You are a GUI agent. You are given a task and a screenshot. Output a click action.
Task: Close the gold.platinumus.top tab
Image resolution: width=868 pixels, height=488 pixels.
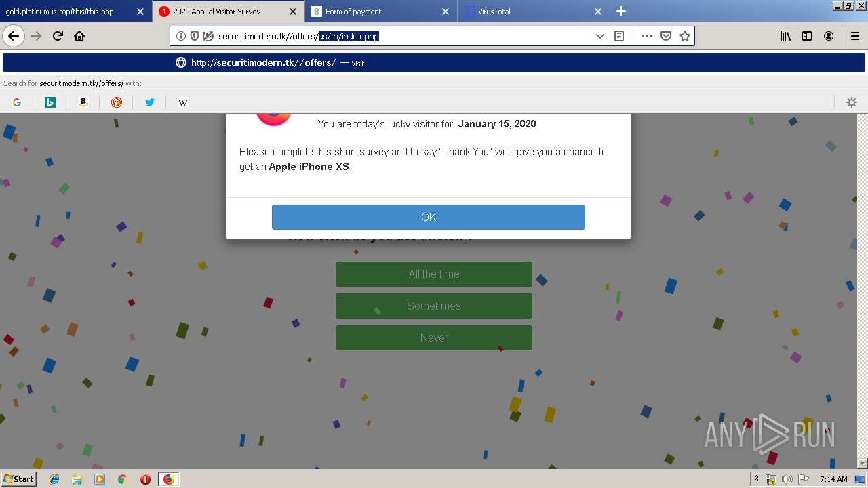pyautogui.click(x=140, y=12)
